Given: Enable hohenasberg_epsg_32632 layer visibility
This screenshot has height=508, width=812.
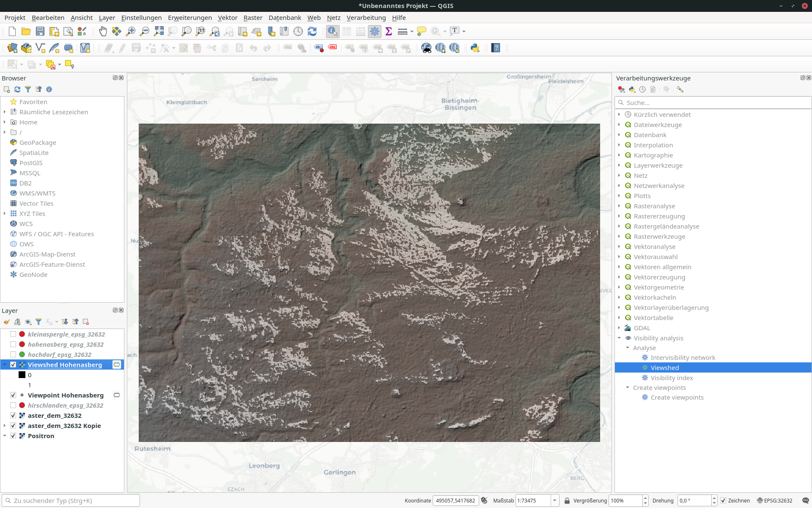Looking at the screenshot, I should [x=13, y=344].
